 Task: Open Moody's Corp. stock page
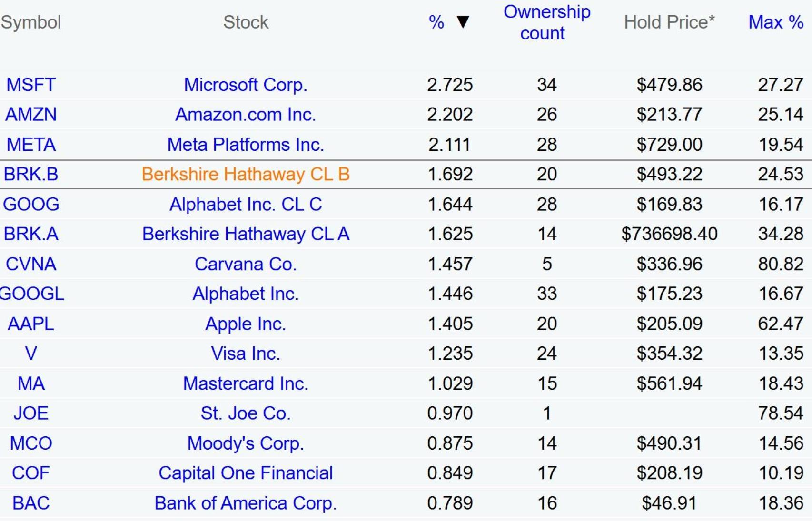pyautogui.click(x=246, y=443)
